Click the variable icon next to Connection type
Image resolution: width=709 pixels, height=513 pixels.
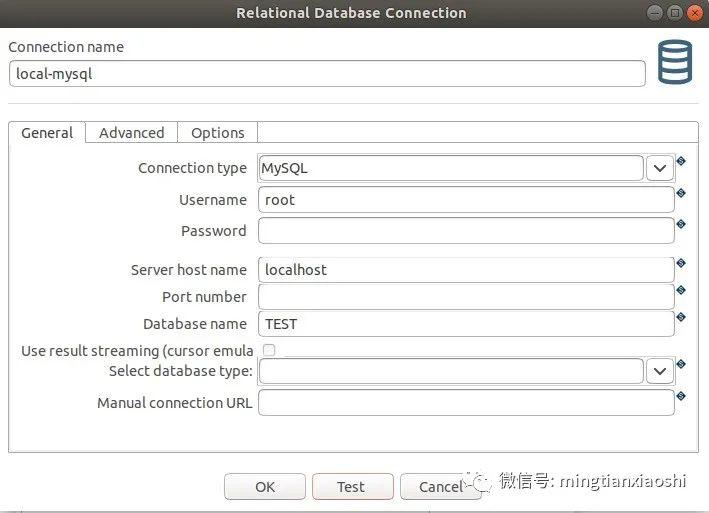point(681,160)
